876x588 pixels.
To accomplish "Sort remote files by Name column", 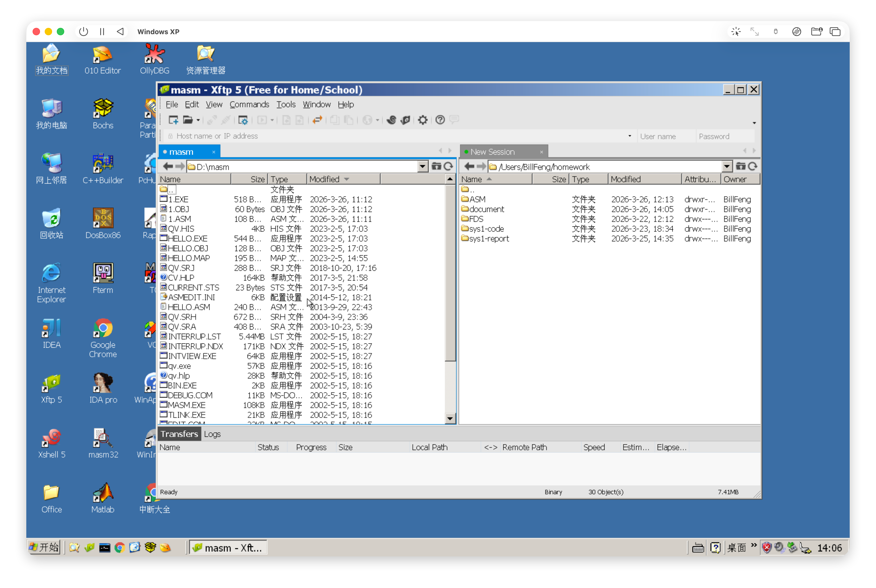I will 496,179.
